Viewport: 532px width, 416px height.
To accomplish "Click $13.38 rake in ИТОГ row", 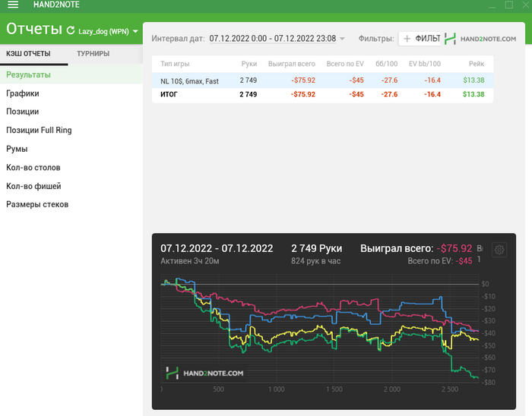I will point(473,94).
